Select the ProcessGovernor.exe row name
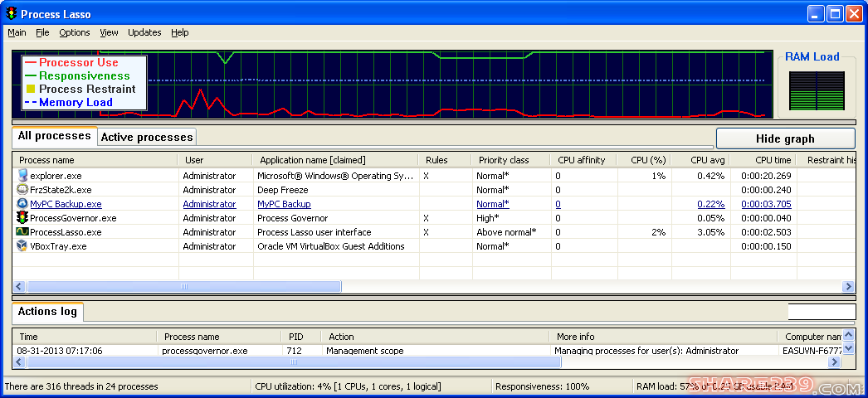This screenshot has height=398, width=868. point(73,218)
